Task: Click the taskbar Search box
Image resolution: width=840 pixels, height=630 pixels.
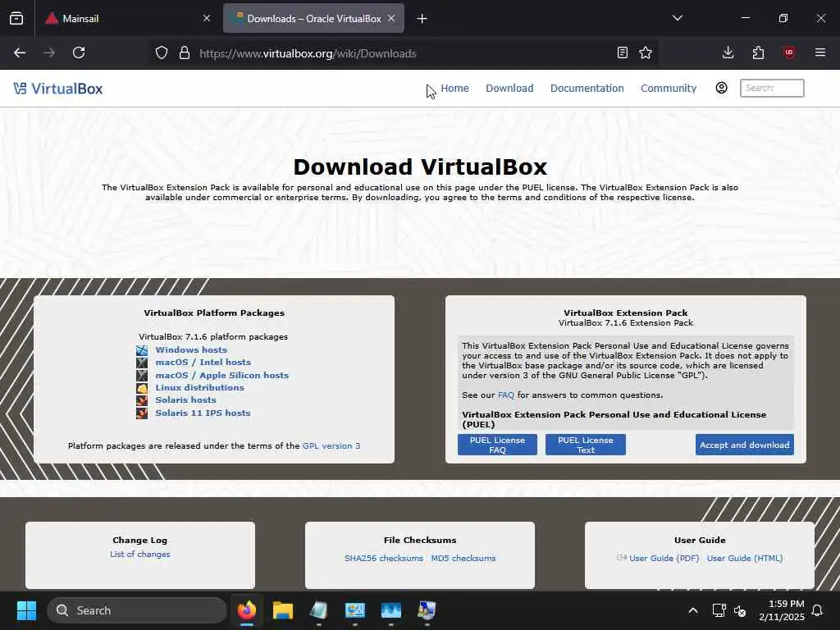Action: coord(137,610)
